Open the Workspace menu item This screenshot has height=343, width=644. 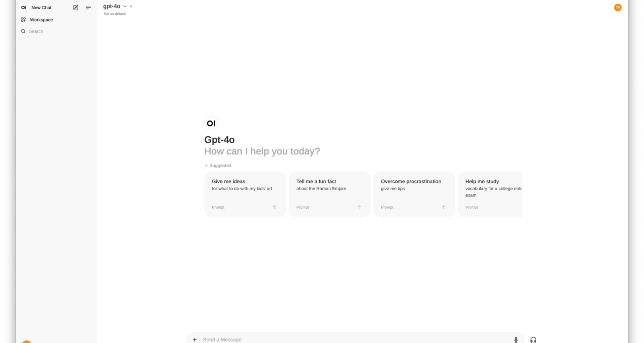[41, 20]
